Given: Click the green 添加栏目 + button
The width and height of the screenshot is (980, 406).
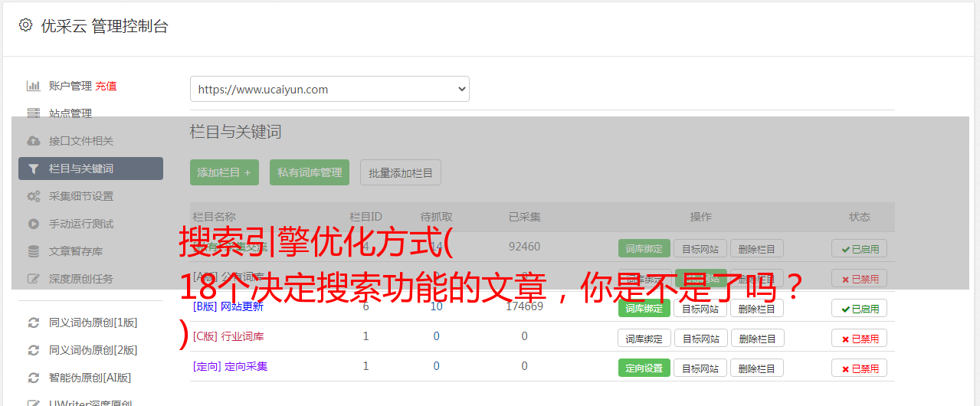Looking at the screenshot, I should 225,172.
